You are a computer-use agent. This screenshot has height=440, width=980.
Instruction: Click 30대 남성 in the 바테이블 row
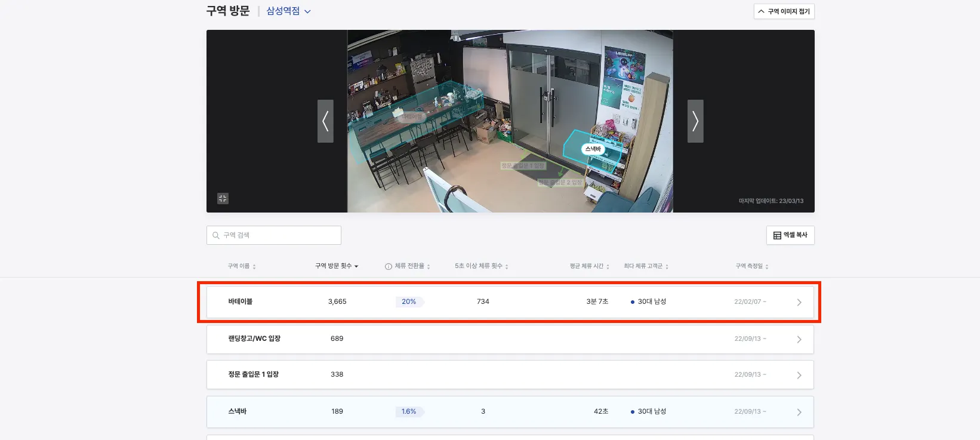pyautogui.click(x=652, y=301)
